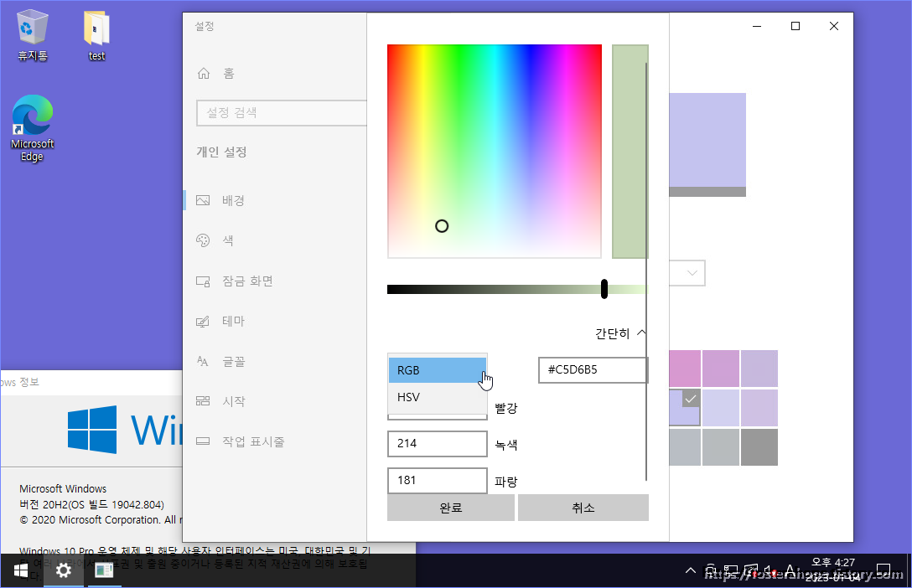Open the Windows Start button

click(21, 570)
